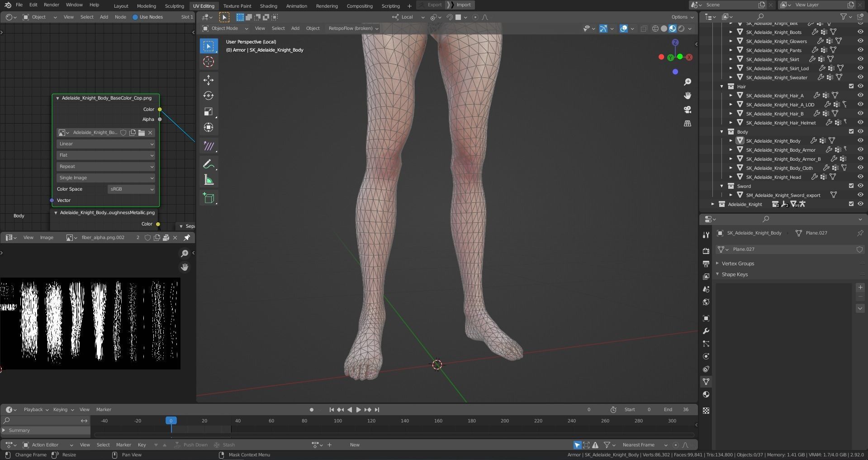Hide SK_Adelaide_Knight_Head in viewport

(x=860, y=177)
